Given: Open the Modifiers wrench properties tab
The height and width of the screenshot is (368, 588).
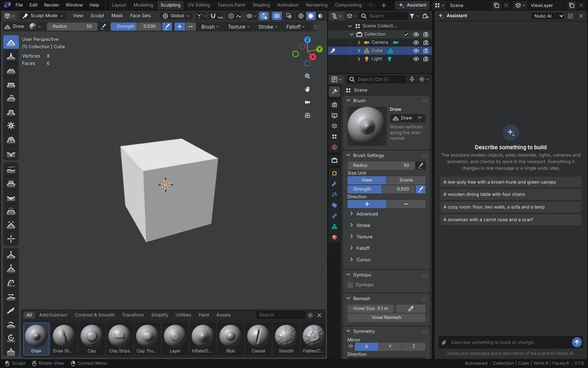Looking at the screenshot, I should pos(334,184).
